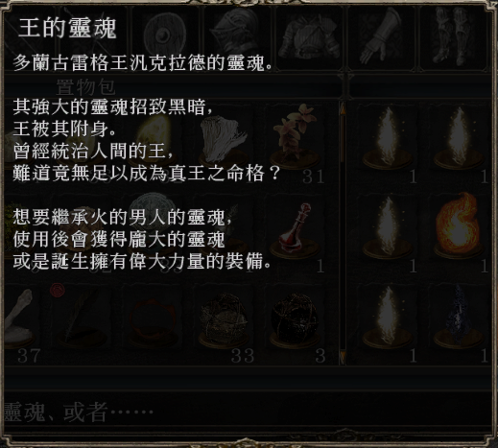The image size is (498, 448).
Task: Click the scrollbar down arrow
Action: (343, 357)
